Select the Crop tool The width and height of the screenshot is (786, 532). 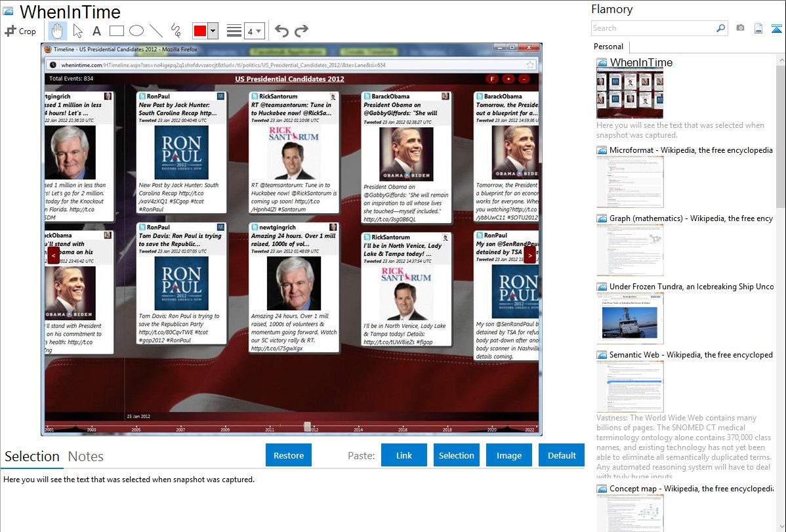coord(20,31)
